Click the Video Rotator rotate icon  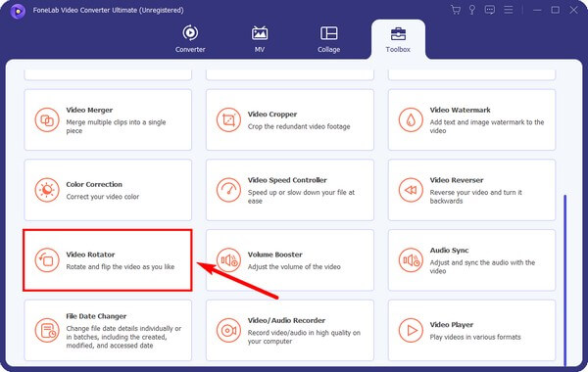pos(47,260)
